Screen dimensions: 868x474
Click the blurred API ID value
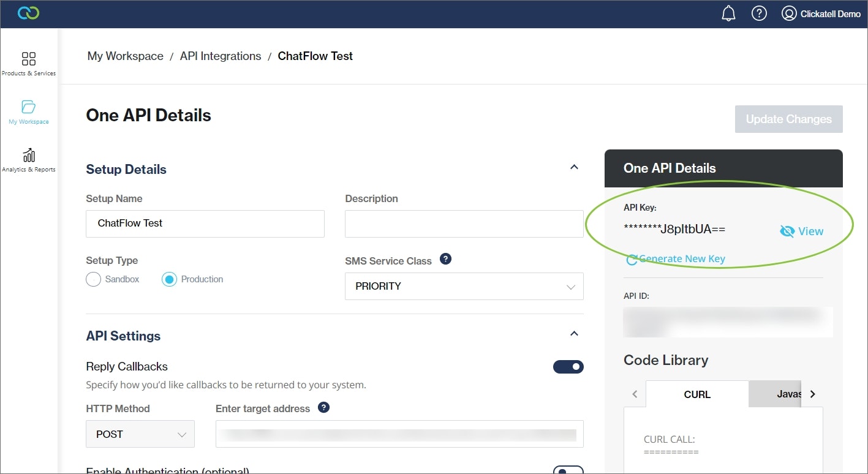coord(728,322)
